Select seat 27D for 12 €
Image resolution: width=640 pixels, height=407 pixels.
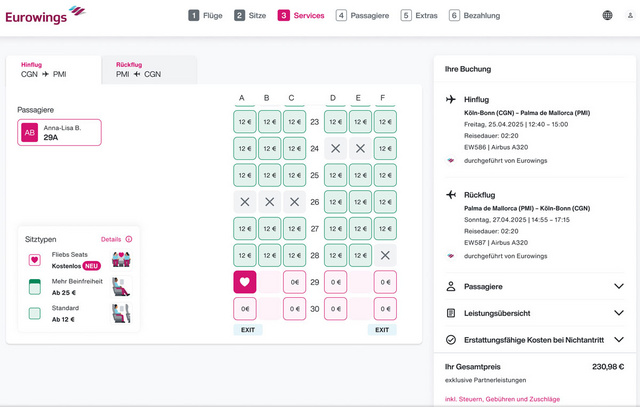pyautogui.click(x=335, y=229)
